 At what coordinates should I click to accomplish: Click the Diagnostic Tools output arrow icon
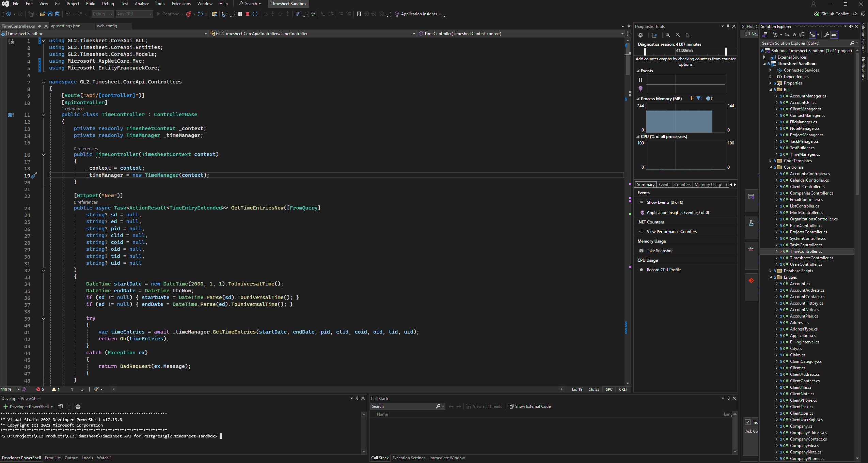click(x=654, y=35)
